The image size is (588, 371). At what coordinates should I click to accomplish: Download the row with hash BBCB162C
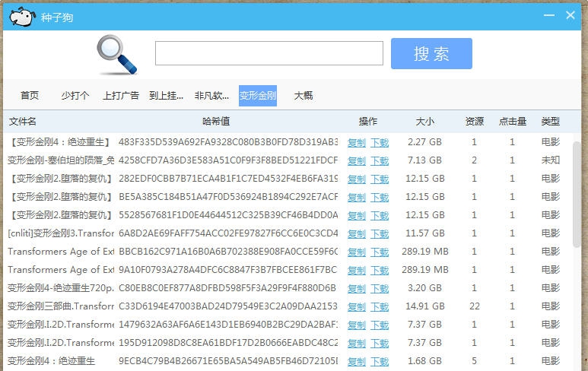pyautogui.click(x=380, y=252)
